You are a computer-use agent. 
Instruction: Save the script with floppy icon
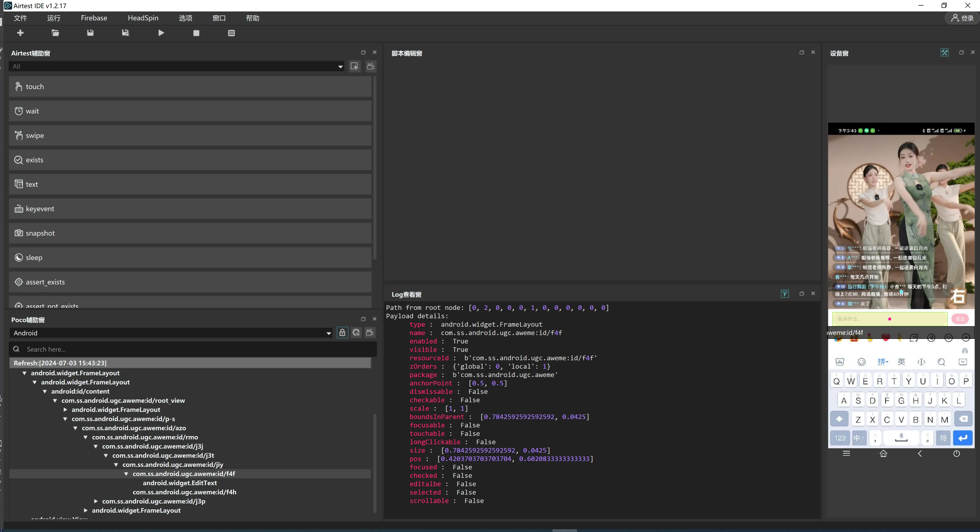pyautogui.click(x=90, y=33)
